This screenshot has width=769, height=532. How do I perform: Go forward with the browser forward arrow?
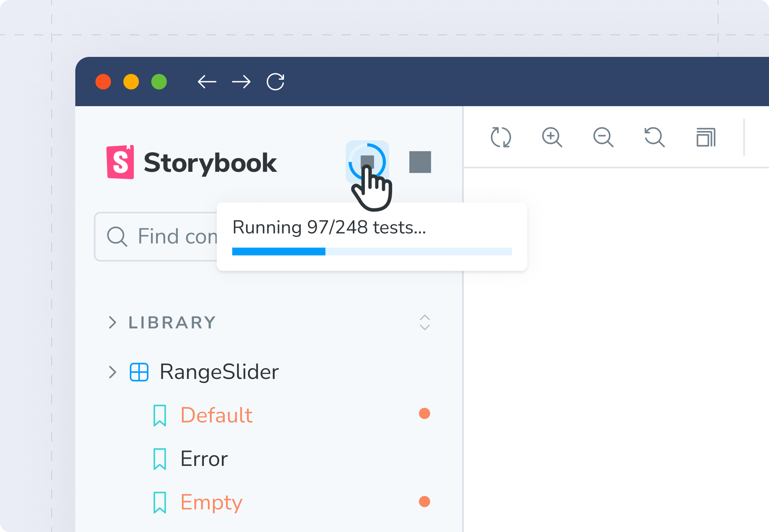[242, 82]
